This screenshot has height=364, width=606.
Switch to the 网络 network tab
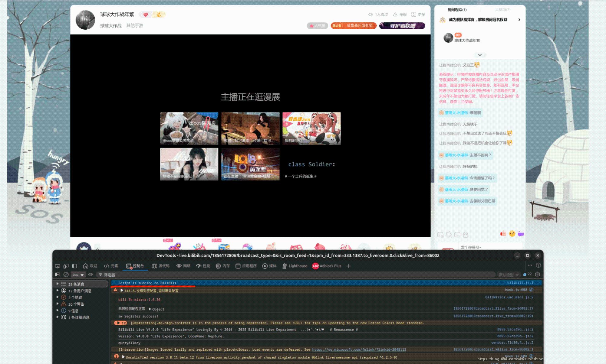pyautogui.click(x=183, y=266)
